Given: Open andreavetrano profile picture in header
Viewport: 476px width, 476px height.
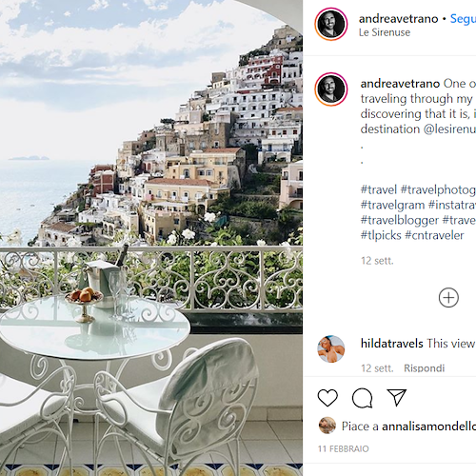Looking at the screenshot, I should click(331, 24).
